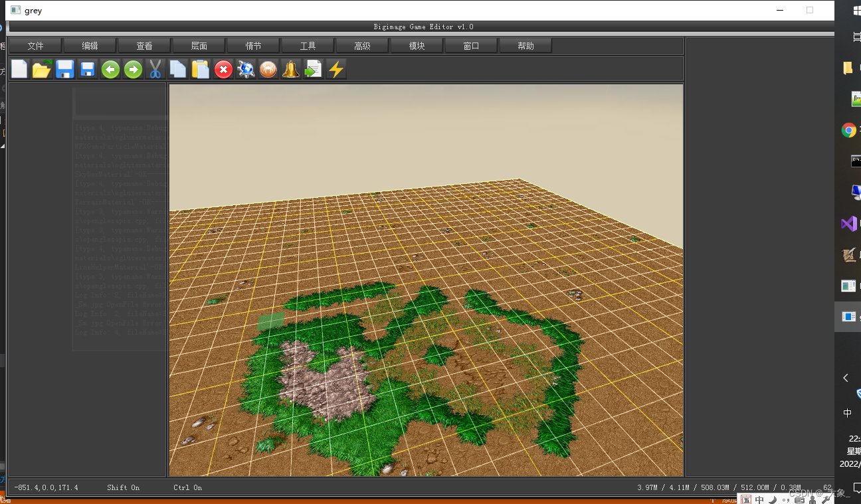This screenshot has width=861, height=504.
Task: Undo using the green left arrow
Action: point(110,69)
